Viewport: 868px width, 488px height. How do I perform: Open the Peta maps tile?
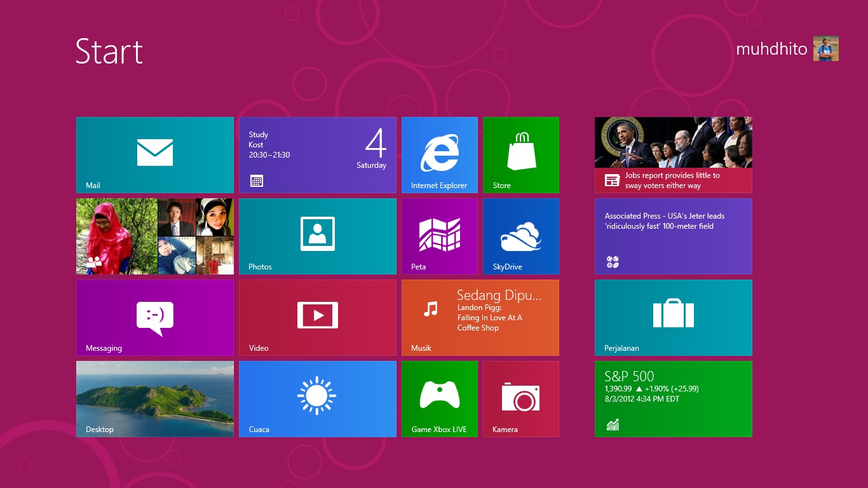tap(439, 236)
